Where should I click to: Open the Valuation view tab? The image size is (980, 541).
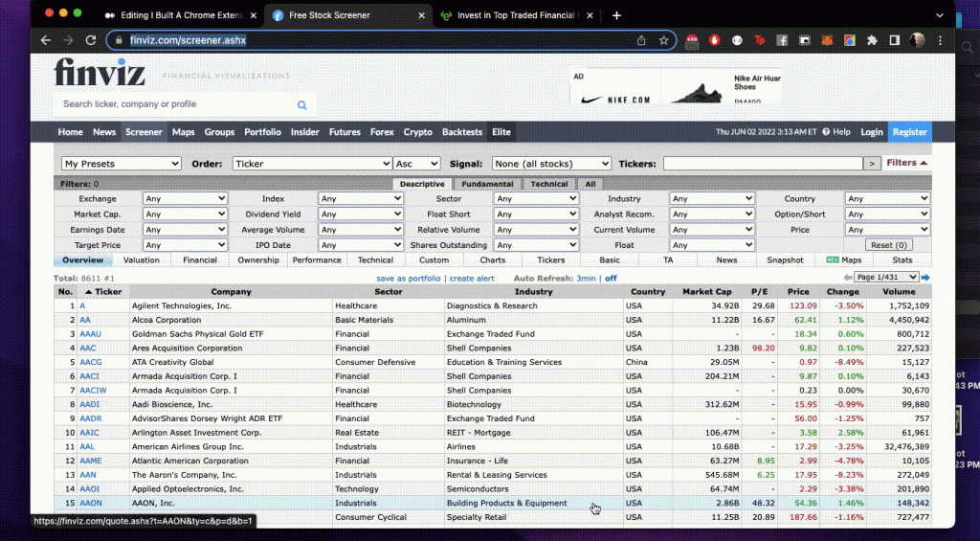[x=142, y=259]
